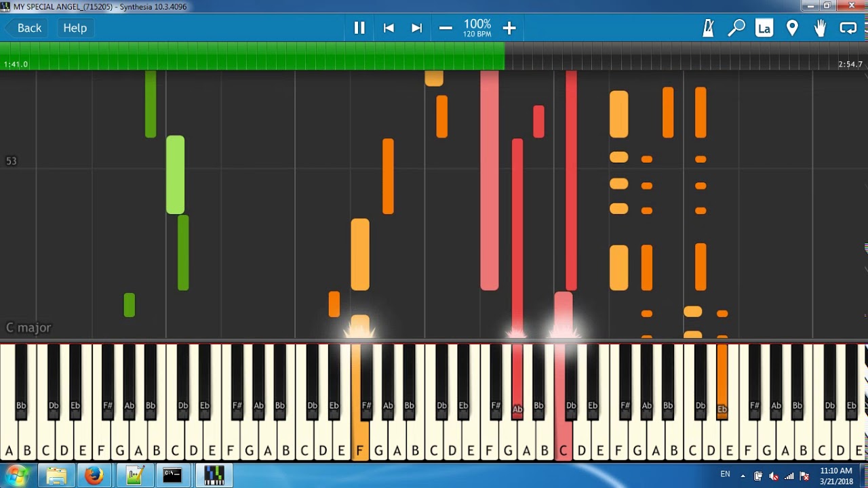Switch to the Command Prompt taskbar window
Screen dimensions: 868x488
click(x=172, y=476)
